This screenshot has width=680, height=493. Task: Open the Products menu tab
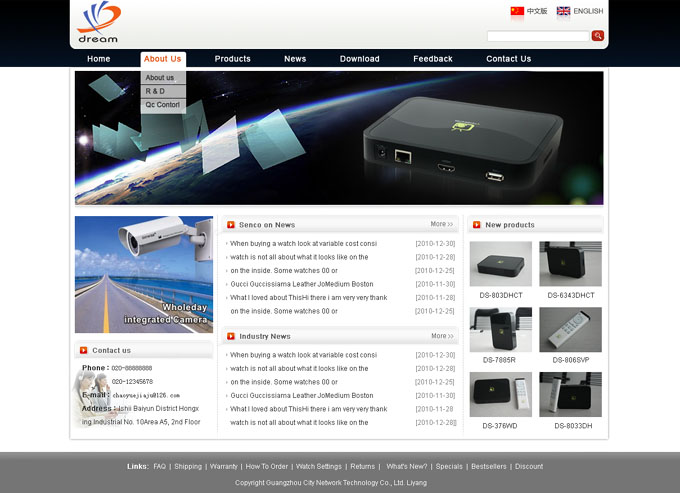click(x=232, y=59)
